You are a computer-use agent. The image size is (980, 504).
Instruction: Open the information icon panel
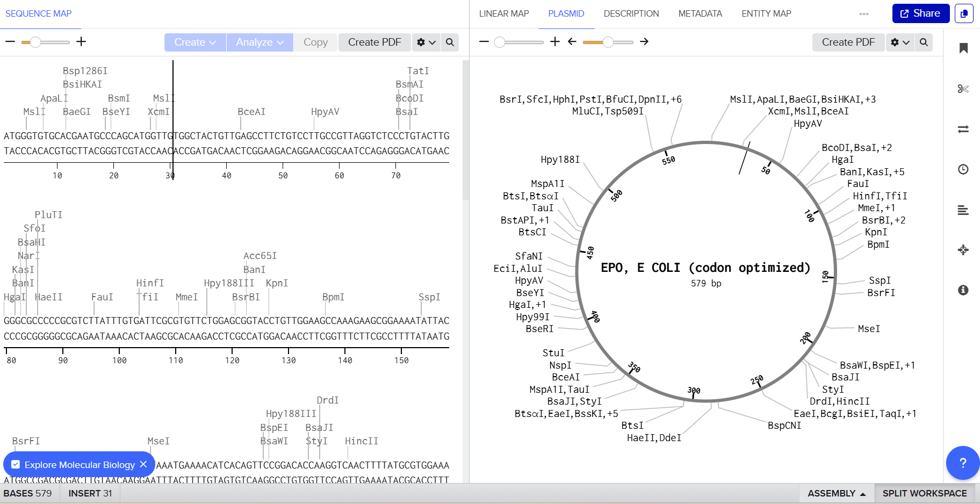click(963, 290)
